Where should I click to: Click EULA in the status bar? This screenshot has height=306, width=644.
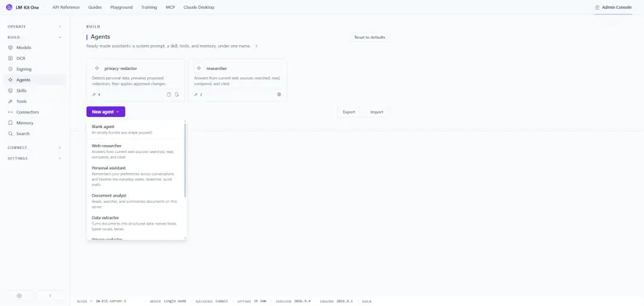point(367,301)
